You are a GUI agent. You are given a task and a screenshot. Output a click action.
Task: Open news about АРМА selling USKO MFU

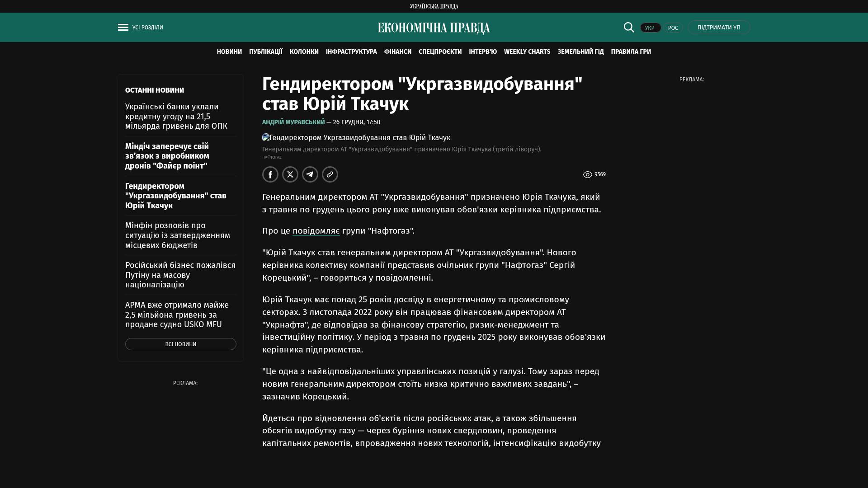tap(177, 314)
